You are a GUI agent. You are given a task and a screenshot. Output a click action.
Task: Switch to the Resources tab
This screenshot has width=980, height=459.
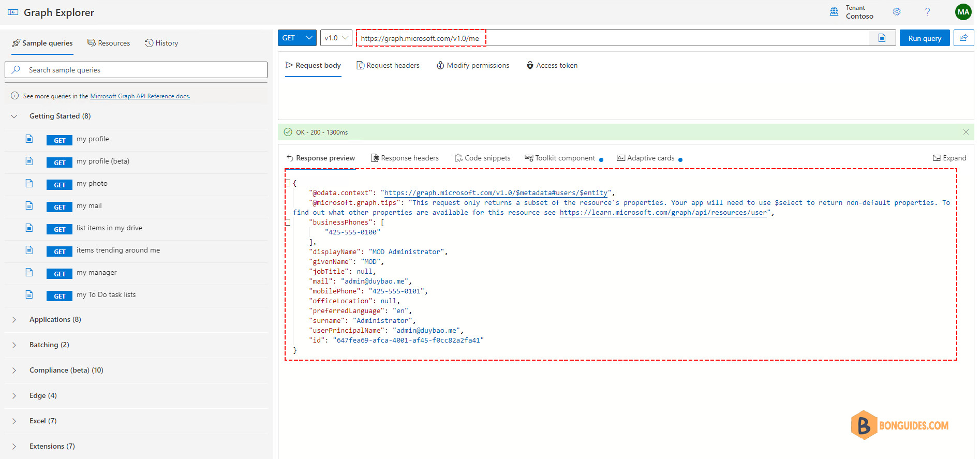click(109, 43)
